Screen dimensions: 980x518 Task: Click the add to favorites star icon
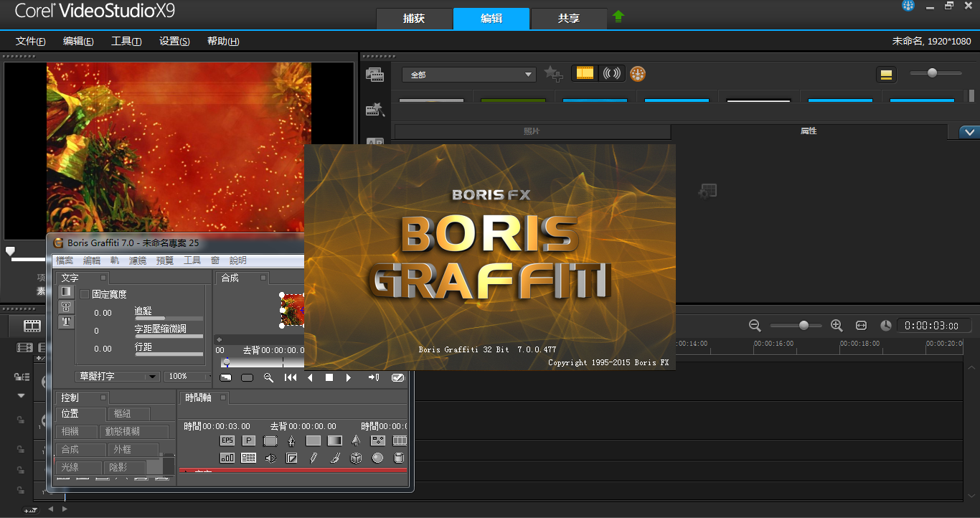552,74
